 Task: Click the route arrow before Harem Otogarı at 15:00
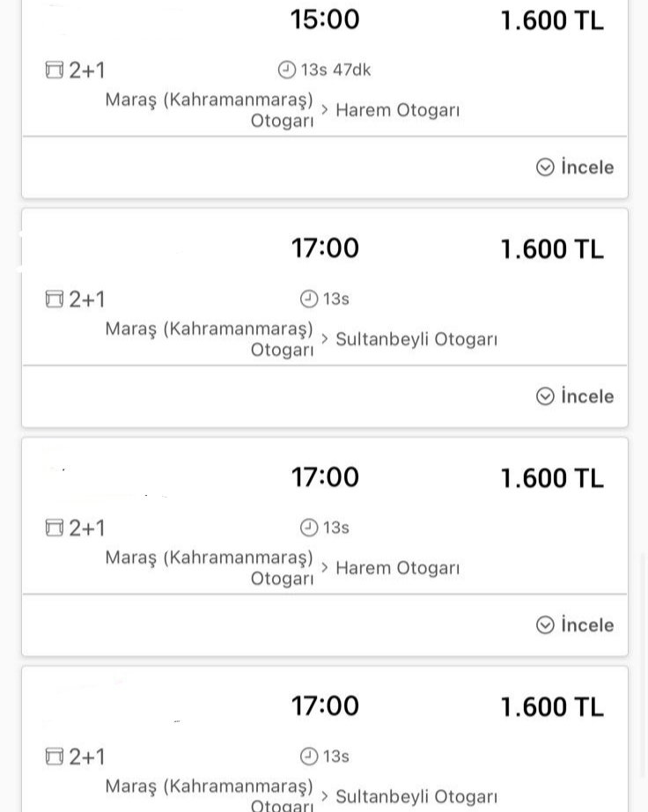pos(325,110)
